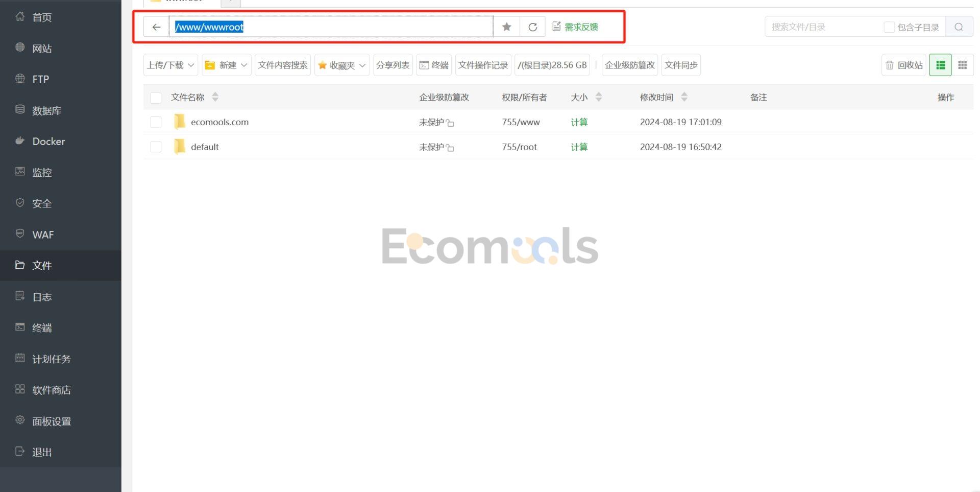Screen dimensions: 980x492
Task: Open the Docker sidebar item
Action: tap(60, 141)
